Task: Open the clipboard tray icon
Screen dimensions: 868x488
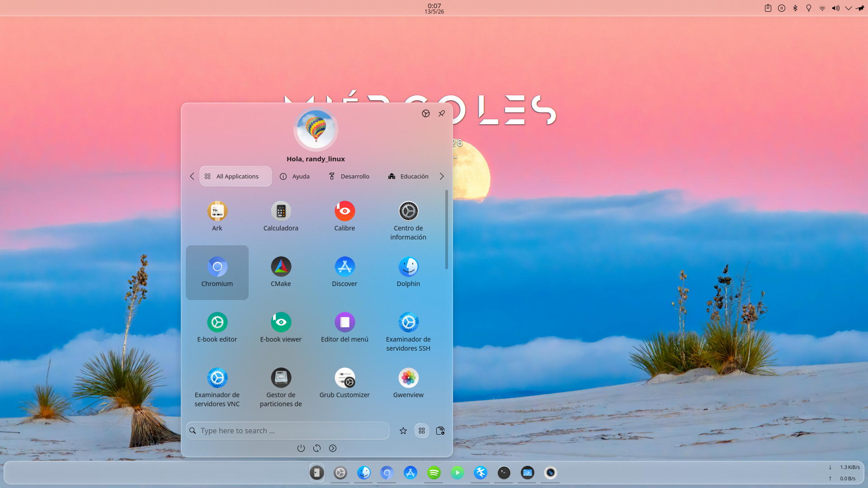Action: click(x=768, y=8)
